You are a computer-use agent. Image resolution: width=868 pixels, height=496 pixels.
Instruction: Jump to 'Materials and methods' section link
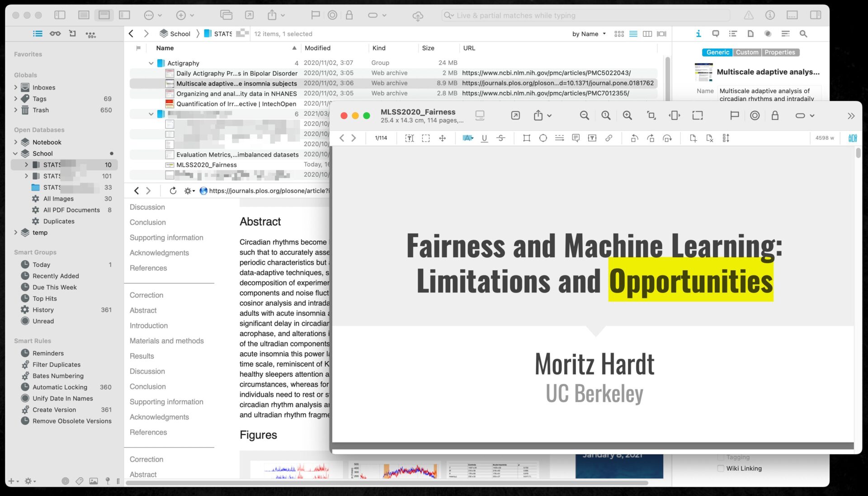166,341
